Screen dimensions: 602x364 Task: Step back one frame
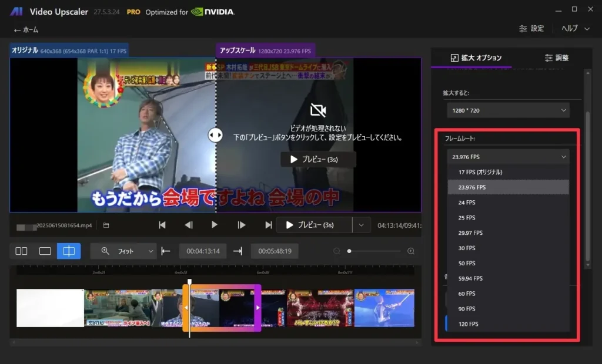[189, 225]
